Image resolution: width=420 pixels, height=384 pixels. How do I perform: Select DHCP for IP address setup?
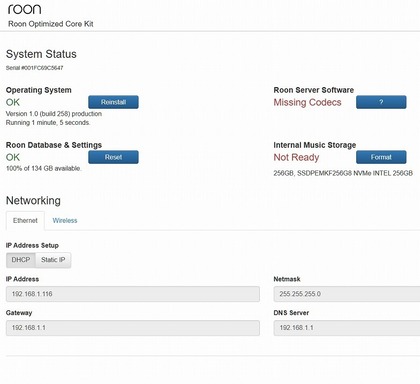pyautogui.click(x=21, y=260)
